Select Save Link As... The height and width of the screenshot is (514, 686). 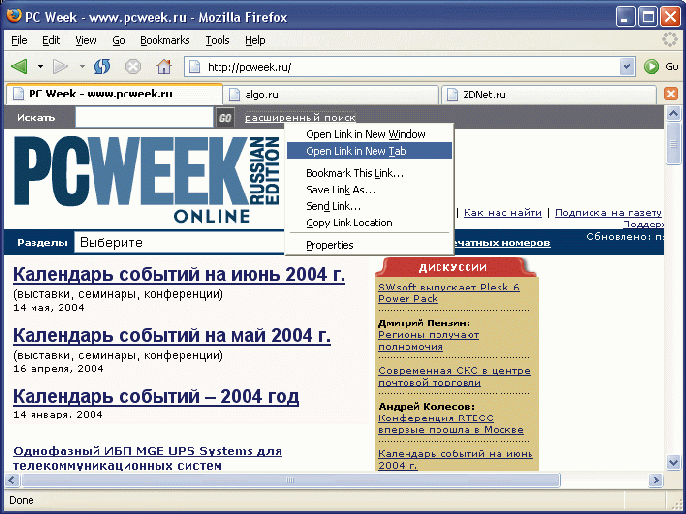pyautogui.click(x=369, y=190)
